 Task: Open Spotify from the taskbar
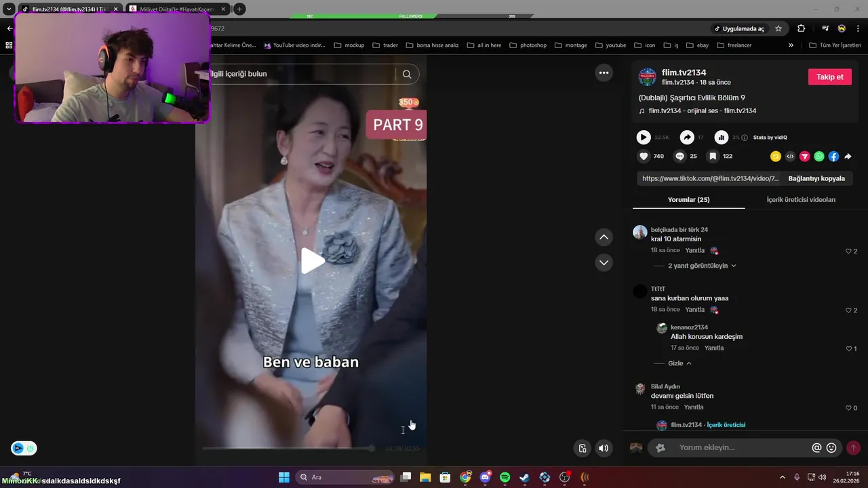point(505,477)
